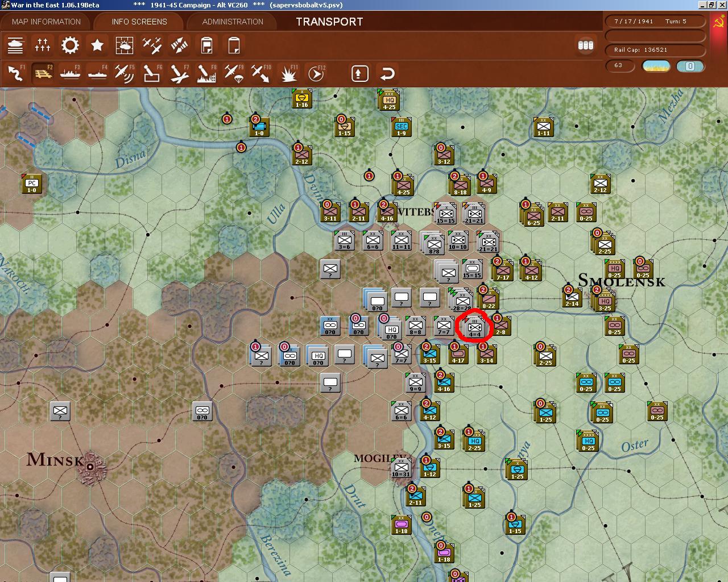Open the MAP INFORMATION tab

[46, 22]
